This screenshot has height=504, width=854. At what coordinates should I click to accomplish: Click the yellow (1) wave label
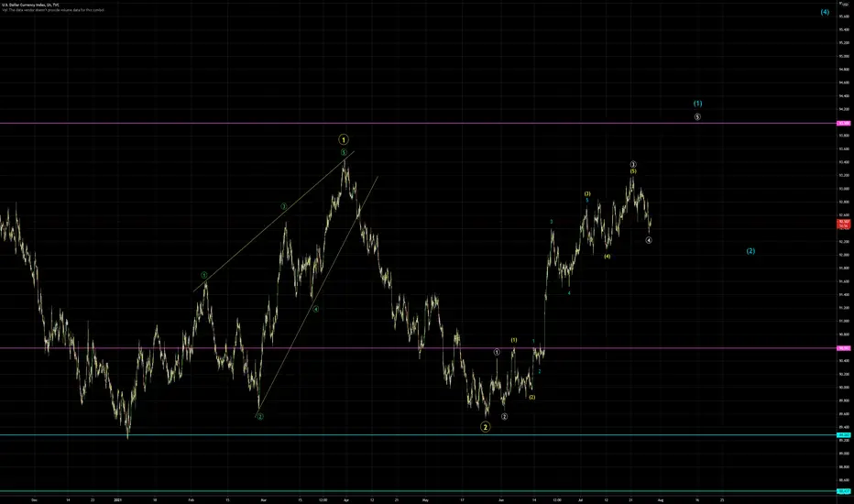click(514, 340)
